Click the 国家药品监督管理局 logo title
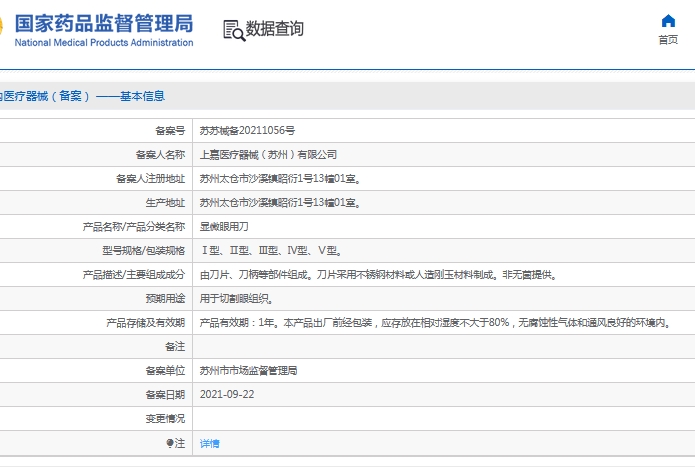This screenshot has height=467, width=695. pos(104,23)
